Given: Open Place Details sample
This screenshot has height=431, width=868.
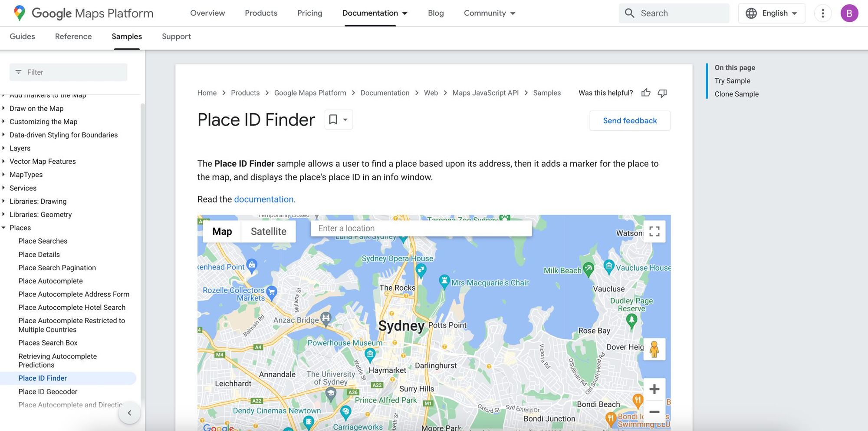Looking at the screenshot, I should click(39, 255).
